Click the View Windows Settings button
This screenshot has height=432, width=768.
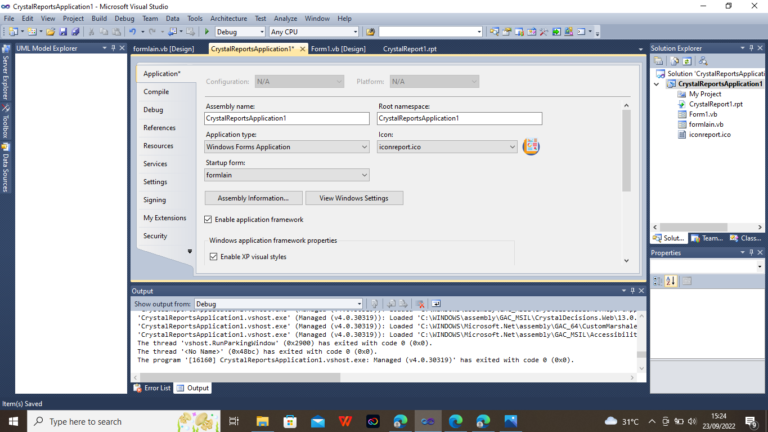coord(354,198)
